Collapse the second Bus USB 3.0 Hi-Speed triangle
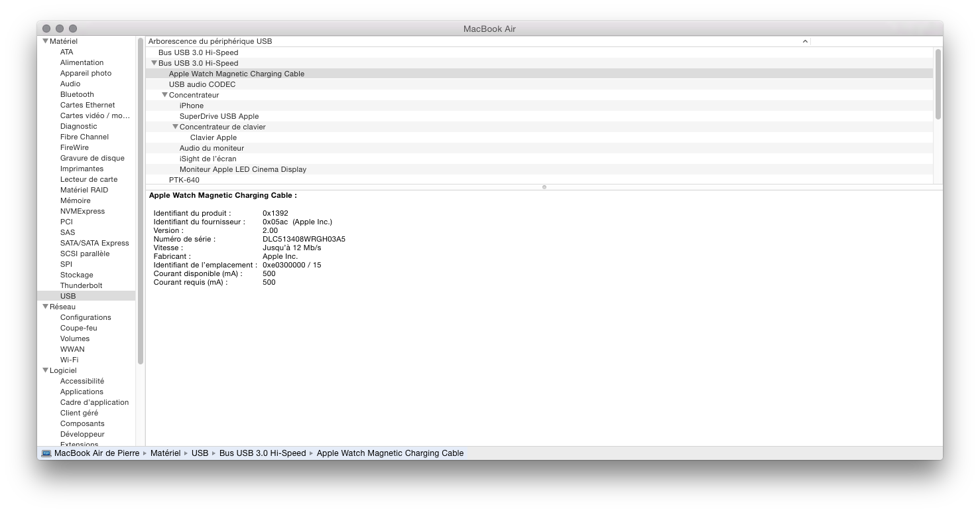Image resolution: width=980 pixels, height=513 pixels. 154,63
